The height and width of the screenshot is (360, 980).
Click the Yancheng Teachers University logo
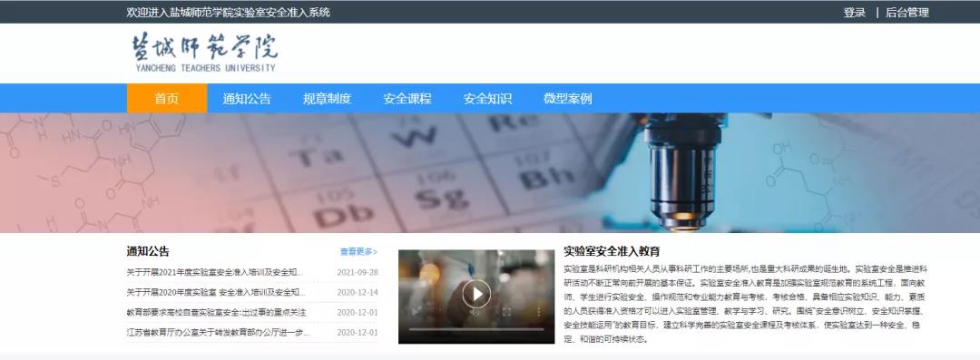204,52
